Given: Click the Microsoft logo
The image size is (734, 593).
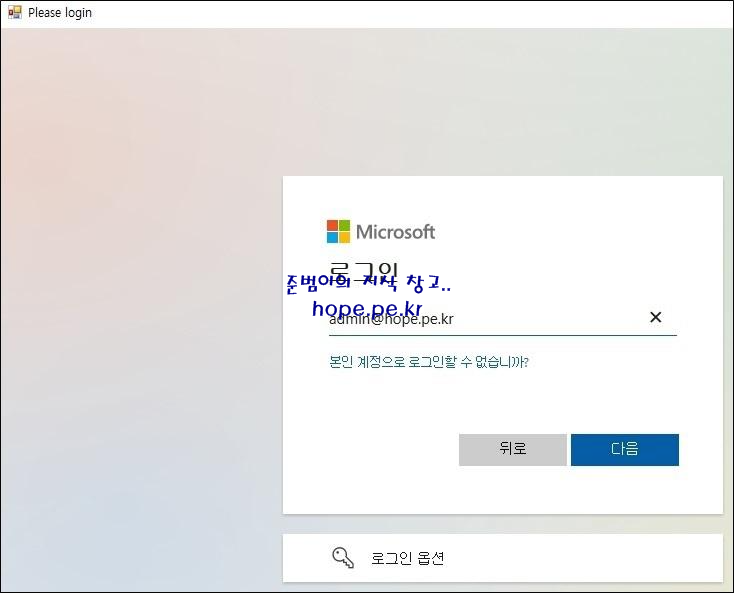Looking at the screenshot, I should pos(381,232).
